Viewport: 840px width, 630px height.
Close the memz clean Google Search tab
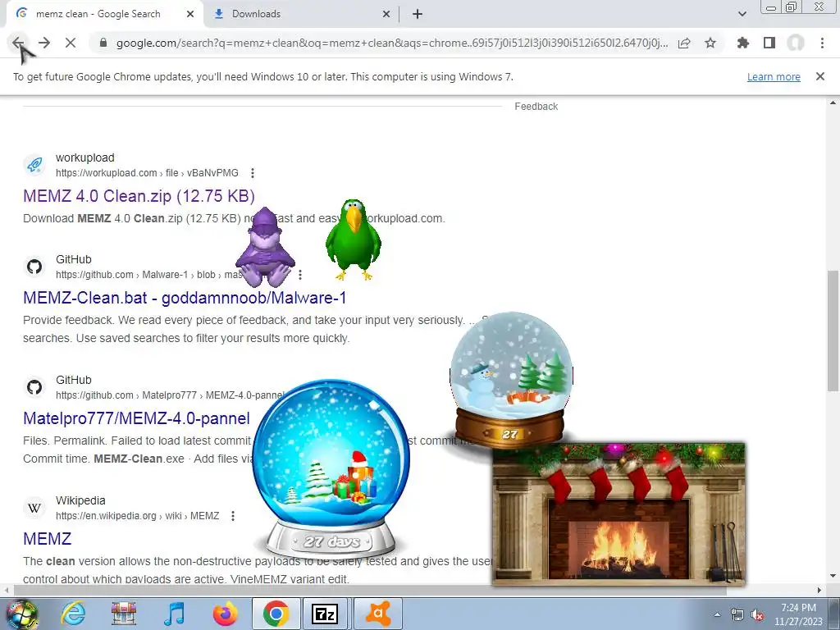point(190,14)
